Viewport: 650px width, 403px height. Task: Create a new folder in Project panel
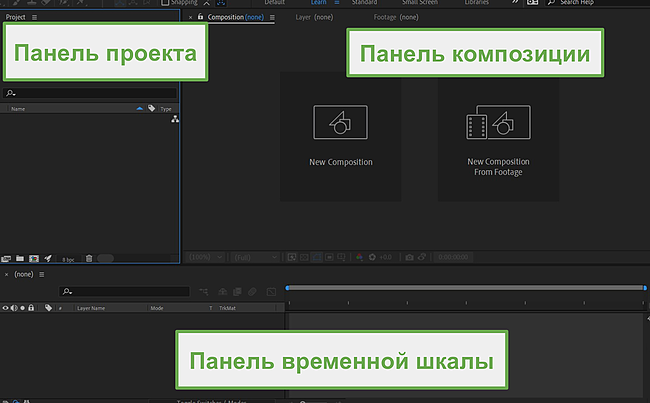19,258
